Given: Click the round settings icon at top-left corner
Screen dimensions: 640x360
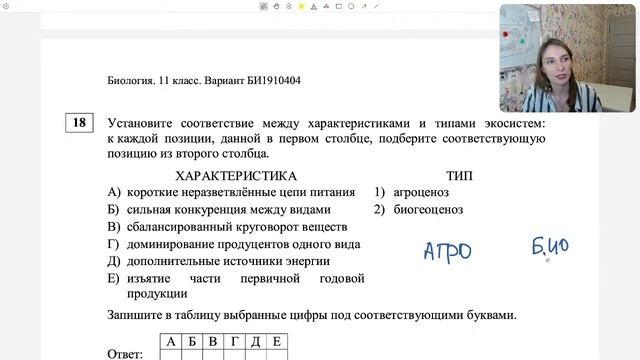Looking at the screenshot, I should pos(6,6).
